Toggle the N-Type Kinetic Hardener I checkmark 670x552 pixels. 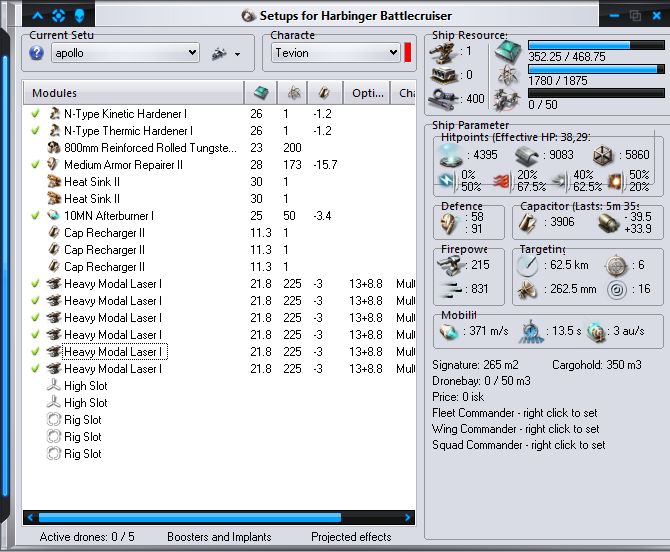pos(36,114)
